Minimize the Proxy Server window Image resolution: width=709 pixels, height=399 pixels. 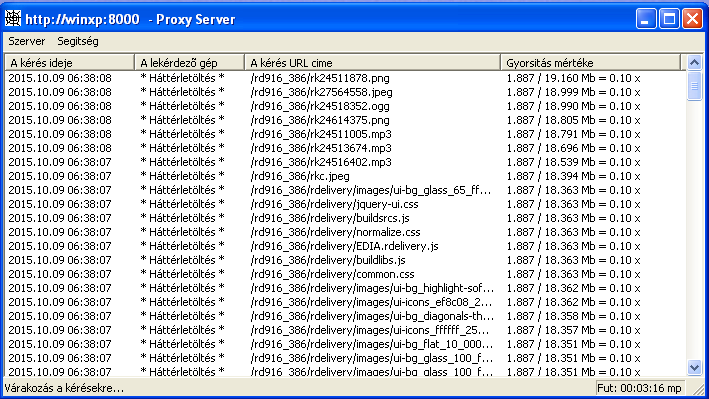pos(646,19)
